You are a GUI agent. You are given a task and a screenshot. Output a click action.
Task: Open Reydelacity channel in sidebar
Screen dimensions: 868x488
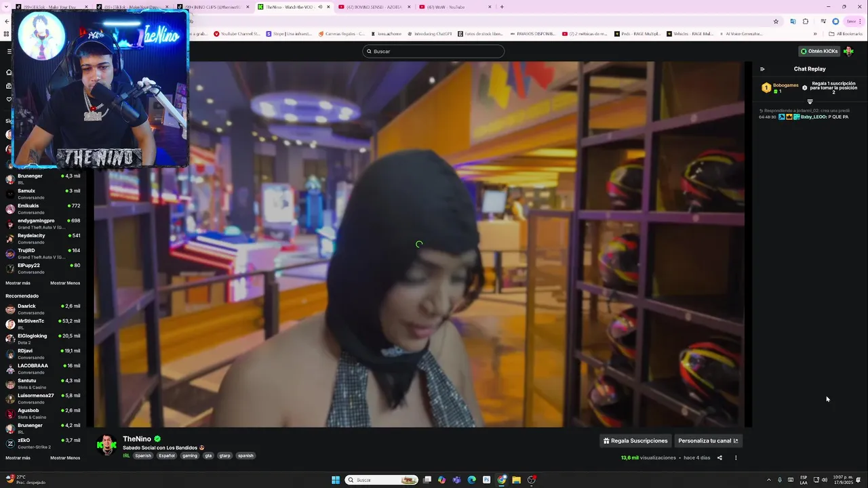point(43,239)
